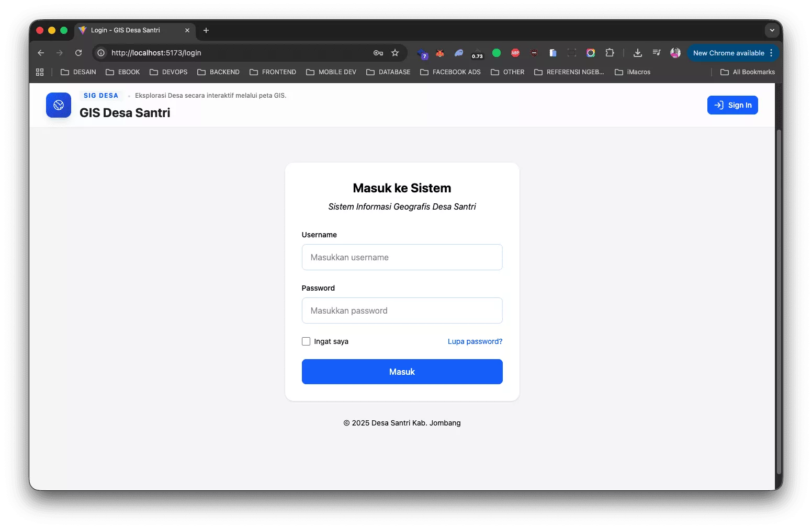This screenshot has height=529, width=812.
Task: Click the Masuk ke Sistem heading
Action: pyautogui.click(x=402, y=188)
